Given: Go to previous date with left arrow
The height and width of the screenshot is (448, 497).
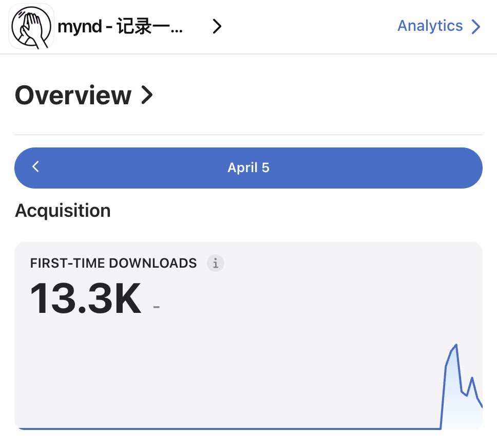Looking at the screenshot, I should tap(35, 166).
